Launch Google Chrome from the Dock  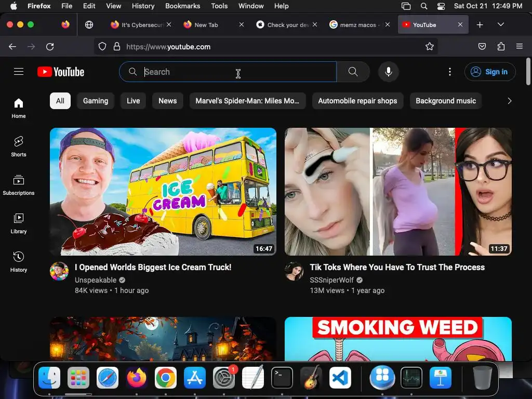point(166,378)
